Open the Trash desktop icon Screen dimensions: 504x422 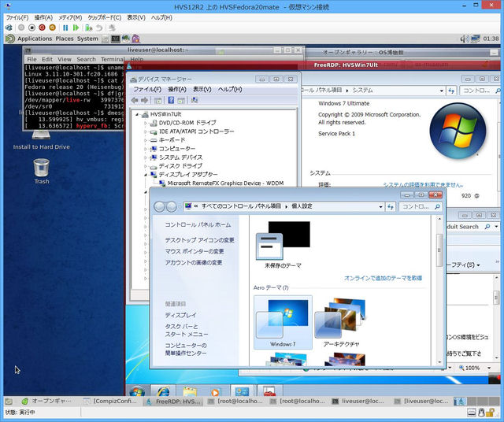pyautogui.click(x=42, y=171)
